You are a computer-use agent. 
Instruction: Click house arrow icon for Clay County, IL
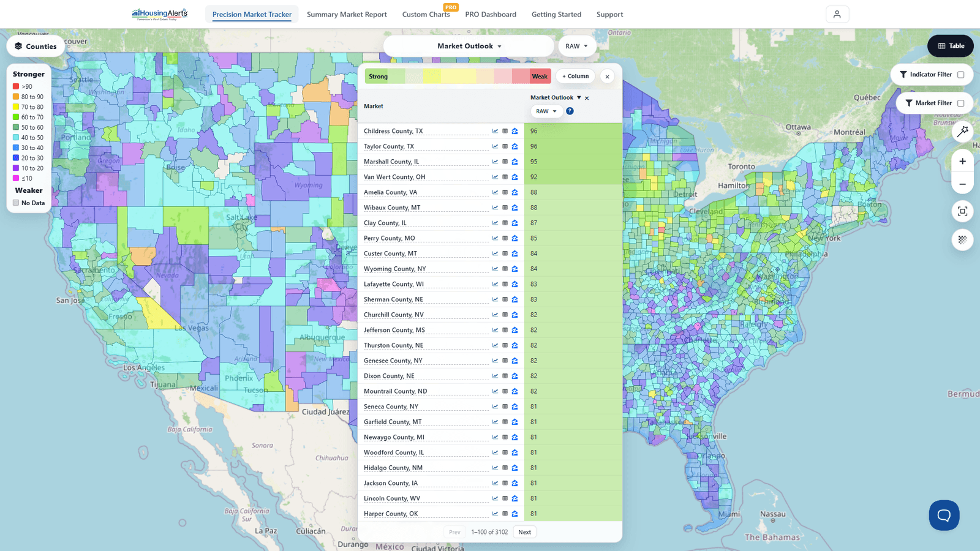click(515, 223)
